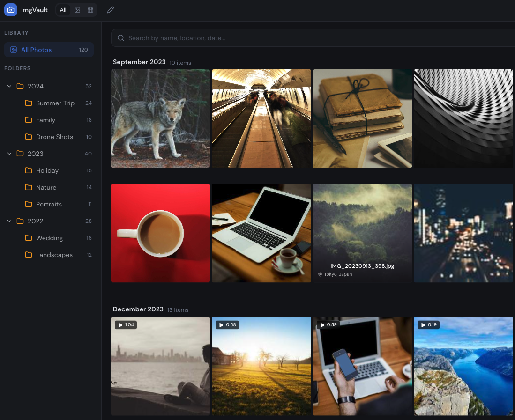Click the FOLDERS section label
This screenshot has height=420, width=515.
pos(17,68)
